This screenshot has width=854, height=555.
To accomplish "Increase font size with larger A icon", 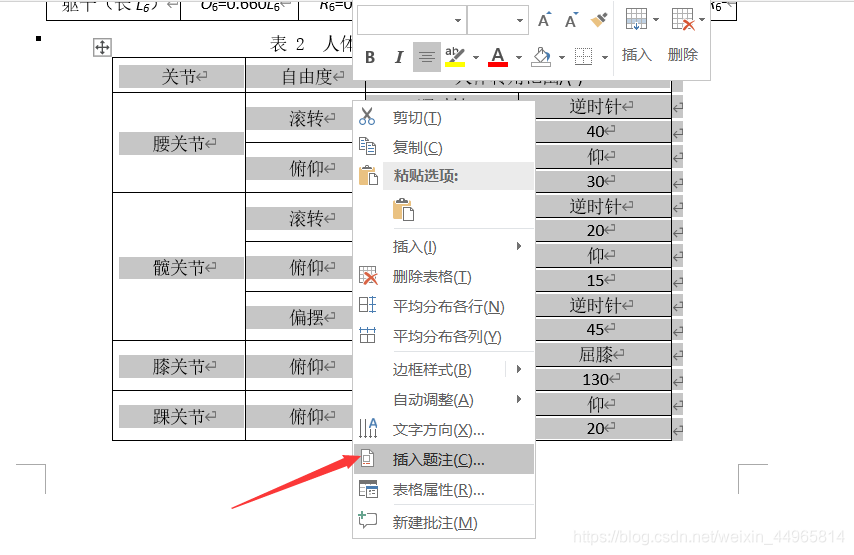I will [x=544, y=21].
